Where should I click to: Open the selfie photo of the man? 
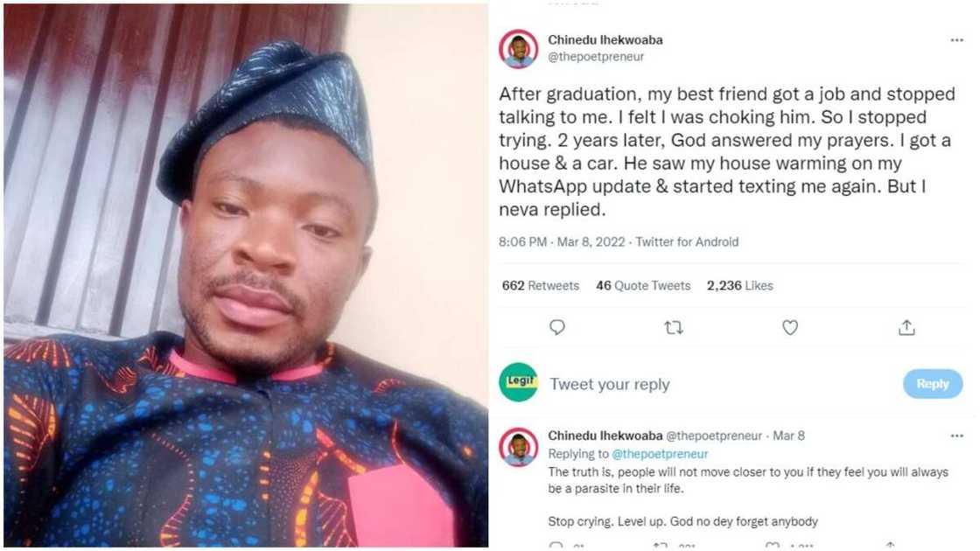click(x=245, y=275)
